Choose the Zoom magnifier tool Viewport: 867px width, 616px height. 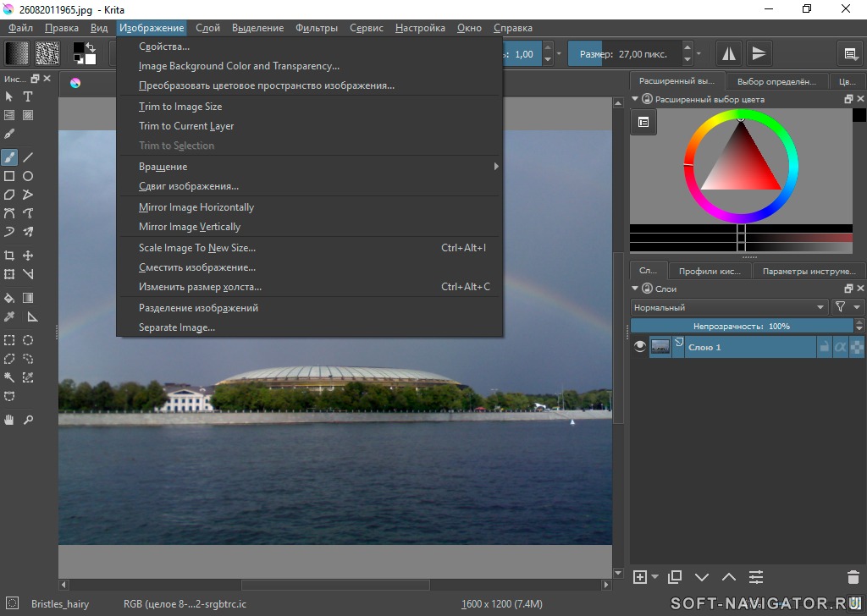point(28,420)
